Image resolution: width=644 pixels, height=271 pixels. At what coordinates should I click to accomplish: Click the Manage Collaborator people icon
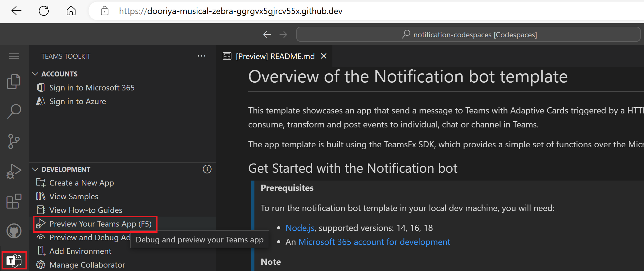click(x=41, y=264)
